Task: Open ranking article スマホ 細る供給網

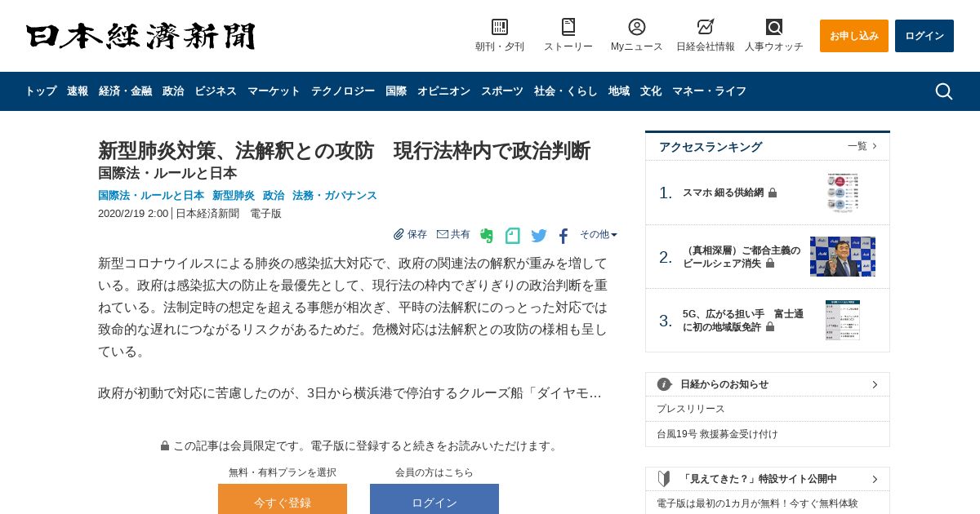Action: (723, 193)
